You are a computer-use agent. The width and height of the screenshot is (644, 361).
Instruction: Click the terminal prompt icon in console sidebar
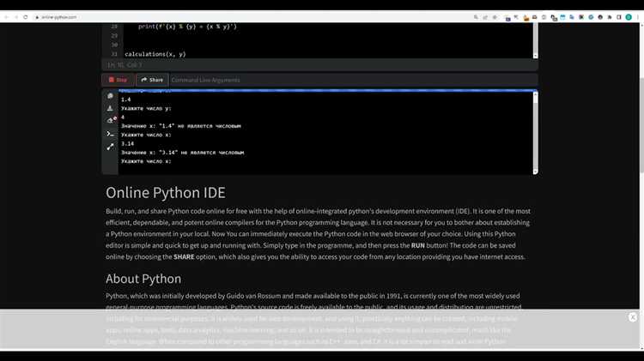click(x=110, y=134)
